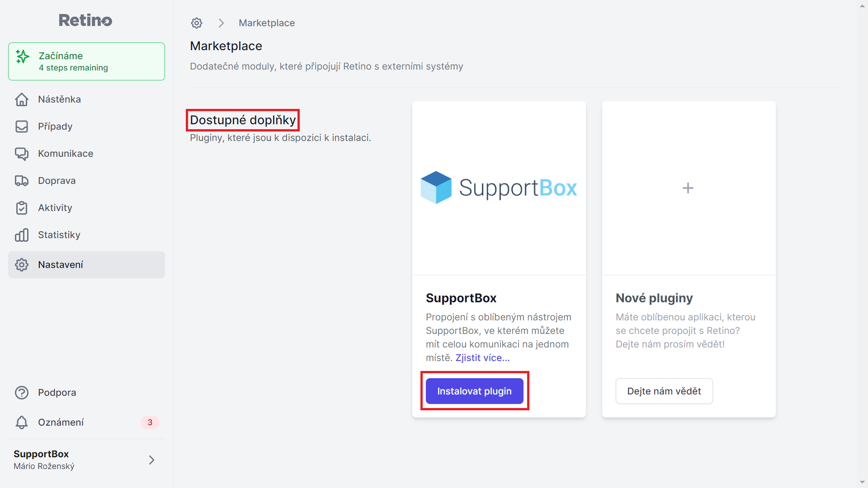This screenshot has width=868, height=488.
Task: Click the Dejte nám vědět button
Action: pyautogui.click(x=664, y=391)
